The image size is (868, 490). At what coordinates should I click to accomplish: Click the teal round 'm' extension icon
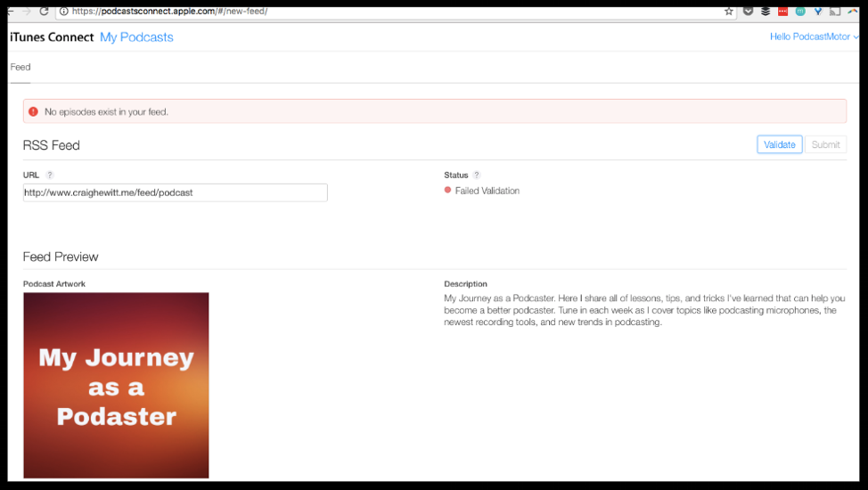[x=800, y=11]
